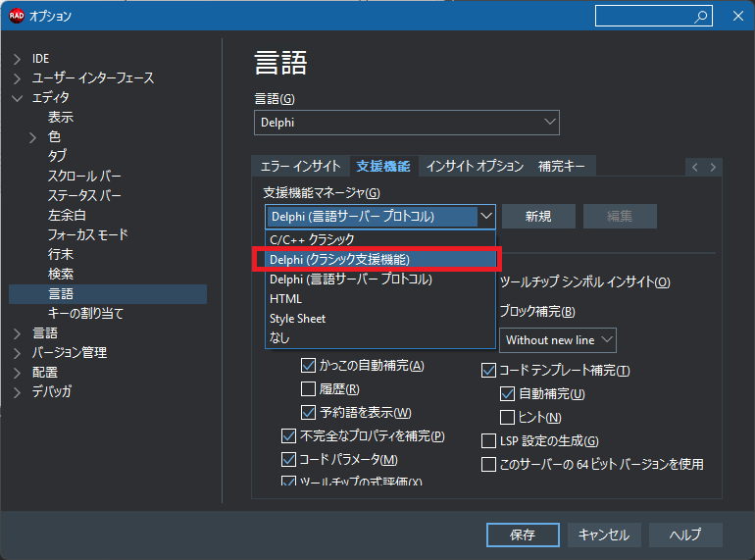Select highlighted 言語 under エディタ

coord(108,293)
